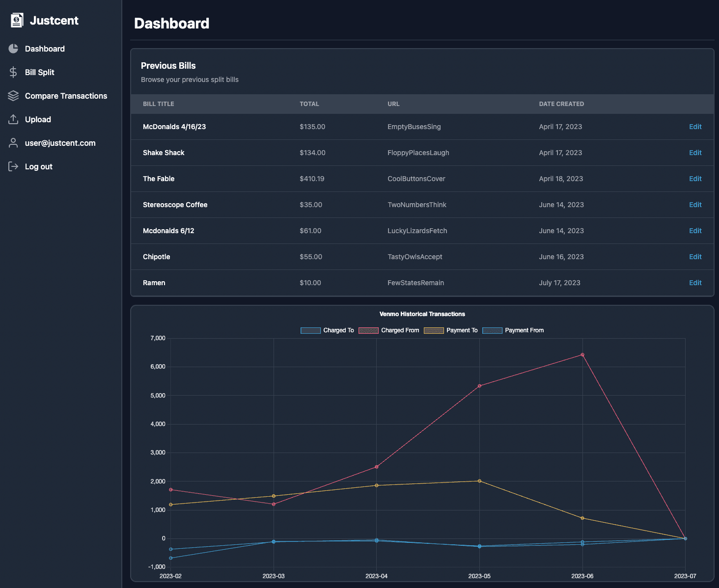Click the Justcent logo icon
Viewport: 719px width, 588px height.
pos(17,20)
